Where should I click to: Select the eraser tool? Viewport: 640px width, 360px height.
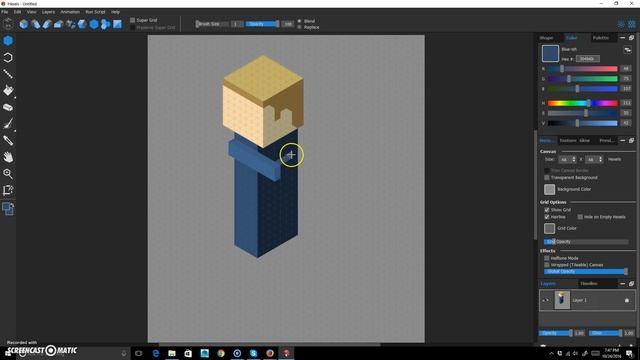pos(8,107)
